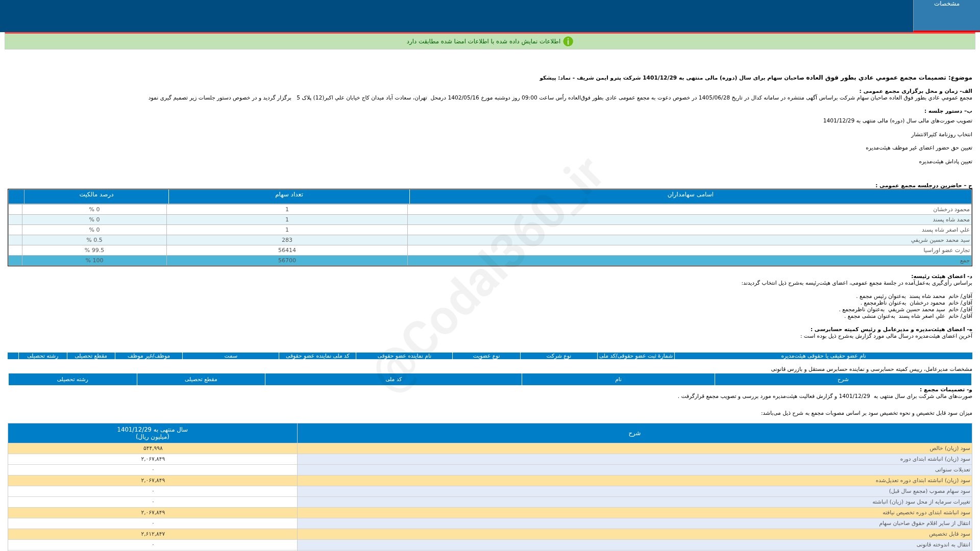Click agenda item تعیین پاداش هیئت‌مدیره
This screenshot has width=980, height=551.
[x=945, y=162]
